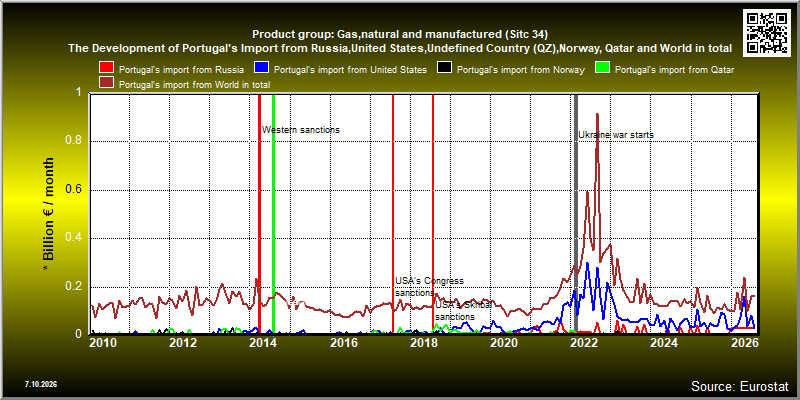Click the grey Ukraine war vertical marker
The height and width of the screenshot is (400, 800).
coord(576,213)
